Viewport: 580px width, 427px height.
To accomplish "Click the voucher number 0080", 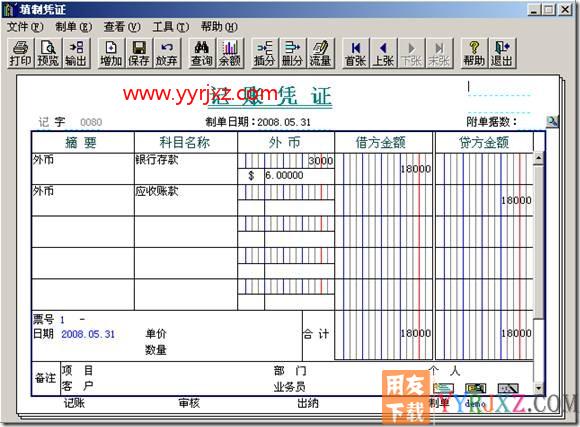I will (x=91, y=122).
